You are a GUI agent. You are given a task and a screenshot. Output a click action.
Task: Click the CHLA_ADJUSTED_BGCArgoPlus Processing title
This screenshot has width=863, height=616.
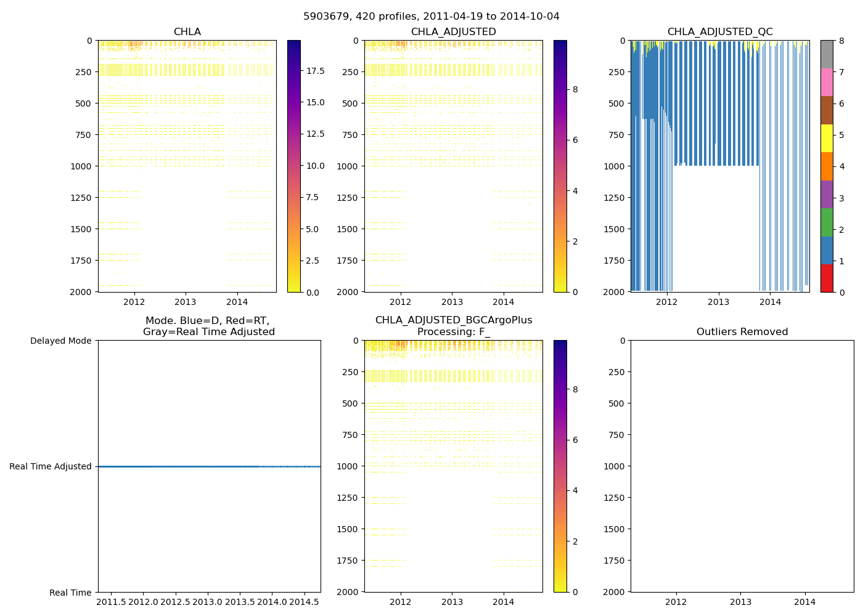click(x=454, y=326)
